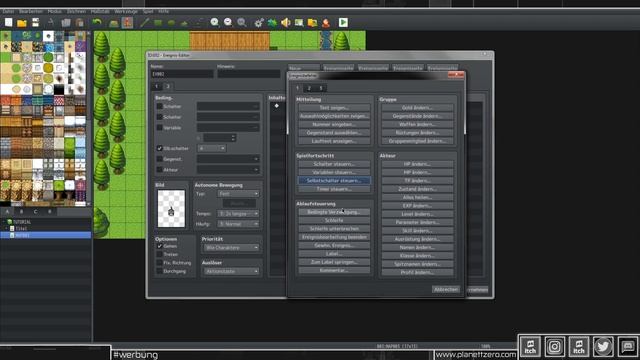
Task: Click the tileset palette vertical scrollbar
Action: tap(89, 118)
